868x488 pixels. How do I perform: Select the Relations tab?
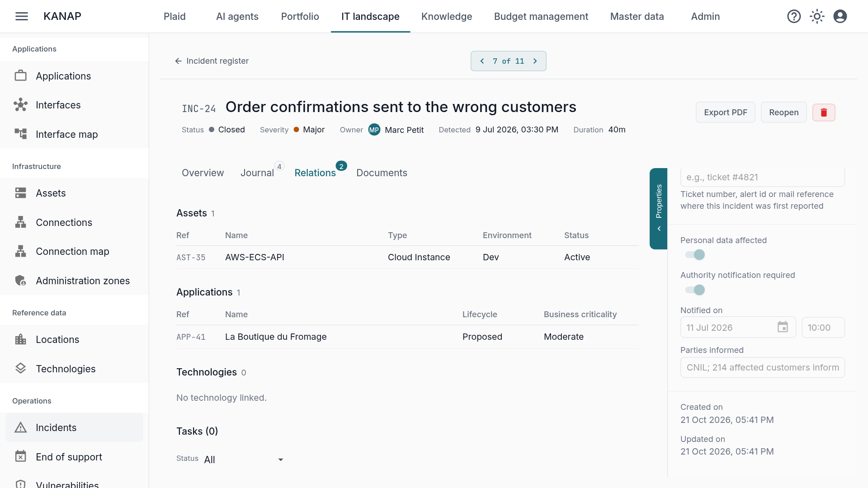tap(315, 173)
